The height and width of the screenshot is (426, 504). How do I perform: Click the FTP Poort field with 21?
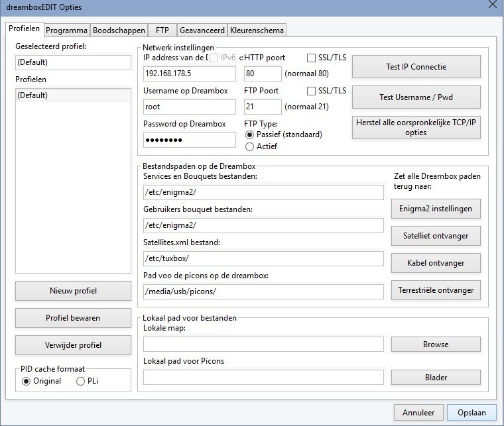point(263,107)
